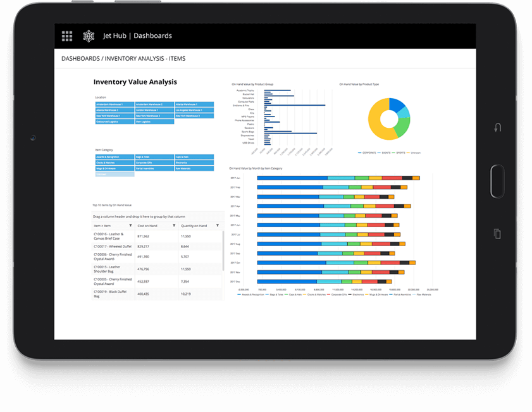This screenshot has width=532, height=412.
Task: Click the Top 10 items table scrollbar
Action: click(x=224, y=253)
